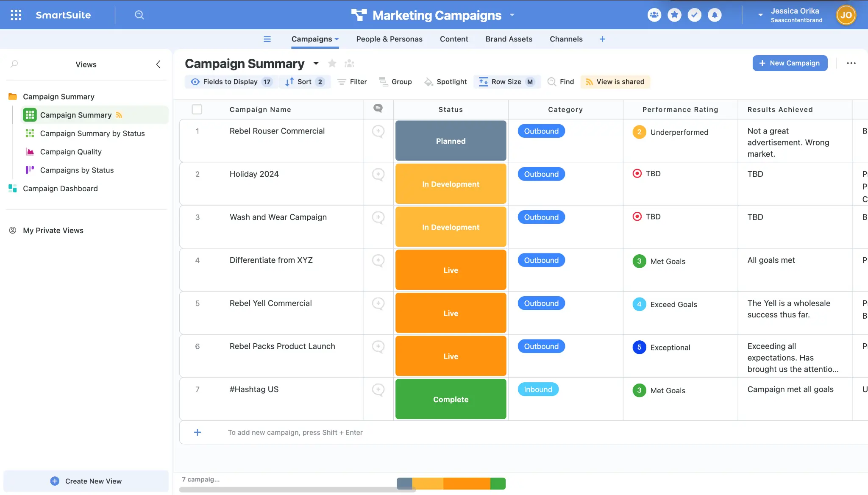
Task: Open the Campaign Summary view title dropdown
Action: coord(316,64)
